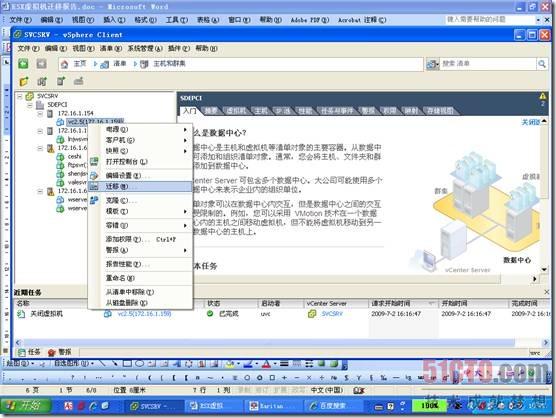The width and height of the screenshot is (556, 418).
Task: Select the rectangle drawing tool in Word toolbar
Action: coord(127,363)
